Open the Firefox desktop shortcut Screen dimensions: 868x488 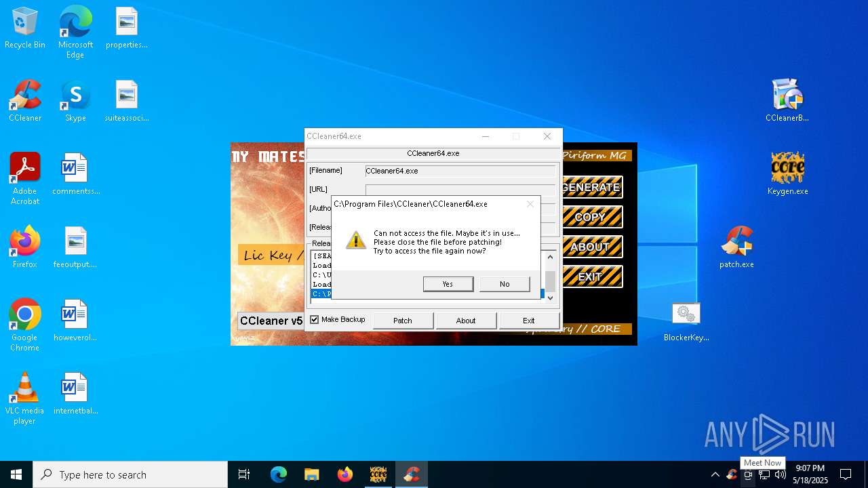pyautogui.click(x=25, y=248)
